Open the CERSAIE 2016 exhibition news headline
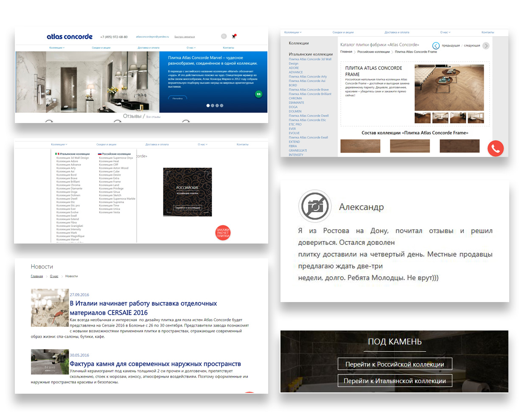Viewport: 530px width, 420px height. (x=143, y=308)
